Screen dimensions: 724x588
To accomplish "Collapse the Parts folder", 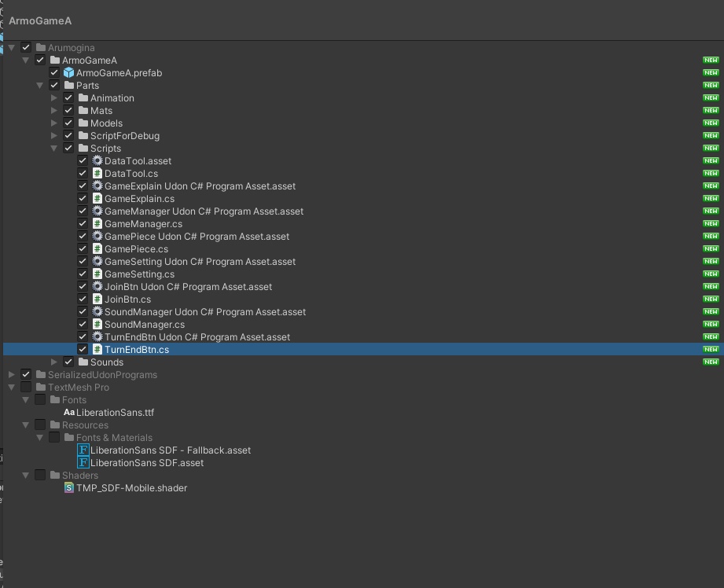I will tap(40, 86).
